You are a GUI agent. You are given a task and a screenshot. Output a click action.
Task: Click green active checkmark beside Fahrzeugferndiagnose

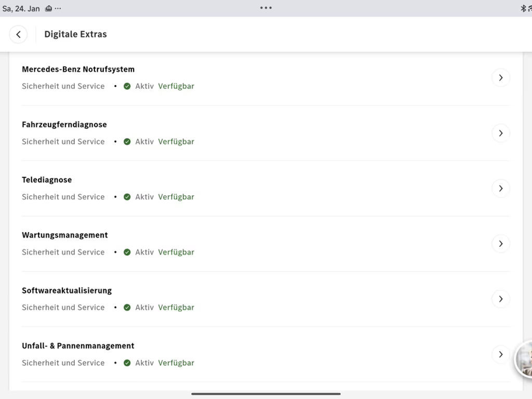127,141
